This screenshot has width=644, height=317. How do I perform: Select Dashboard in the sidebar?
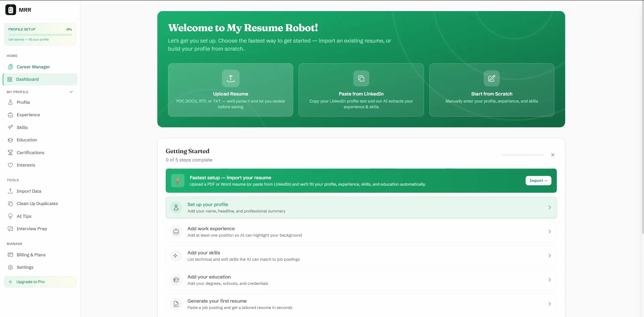(x=40, y=79)
